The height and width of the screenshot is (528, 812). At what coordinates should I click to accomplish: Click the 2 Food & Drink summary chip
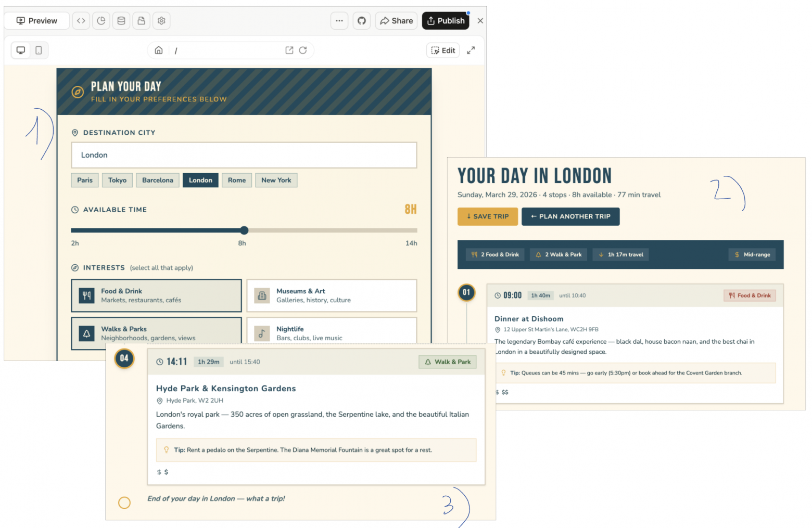(x=495, y=255)
